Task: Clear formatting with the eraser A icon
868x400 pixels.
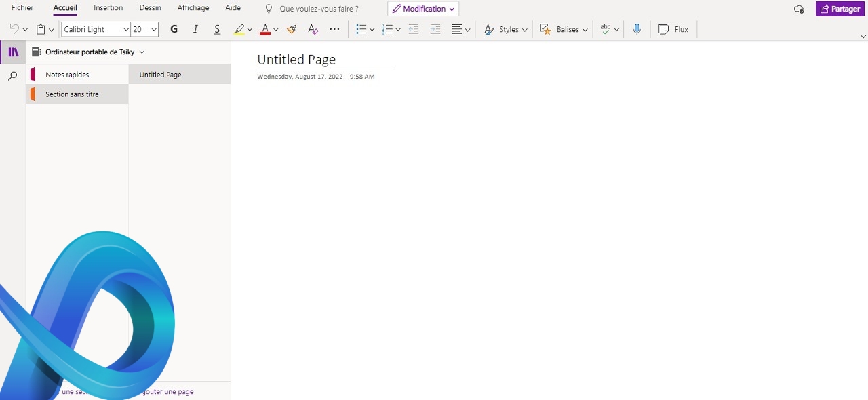Action: click(313, 29)
